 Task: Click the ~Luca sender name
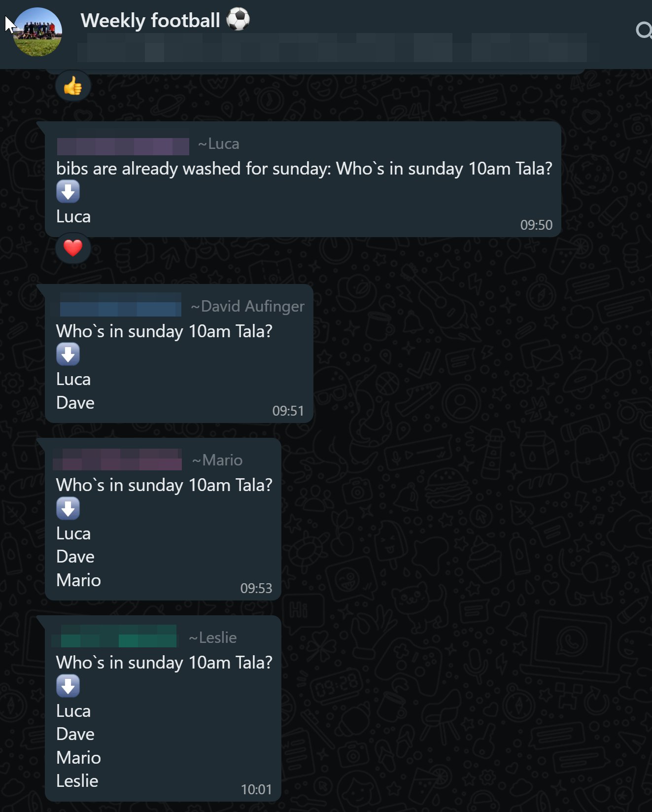tap(218, 144)
